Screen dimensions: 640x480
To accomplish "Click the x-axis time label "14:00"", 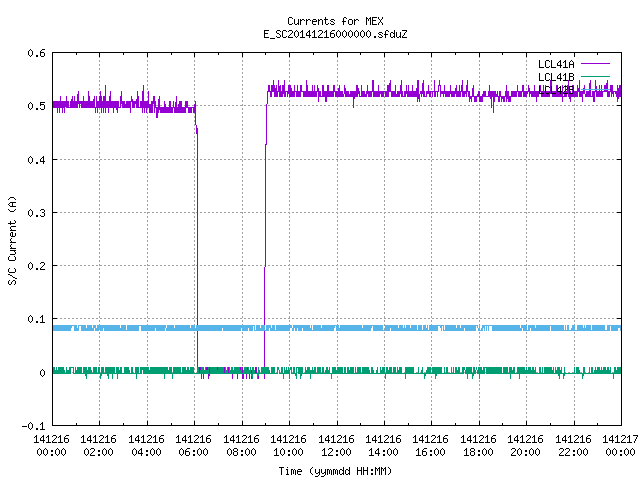I will point(383,452).
